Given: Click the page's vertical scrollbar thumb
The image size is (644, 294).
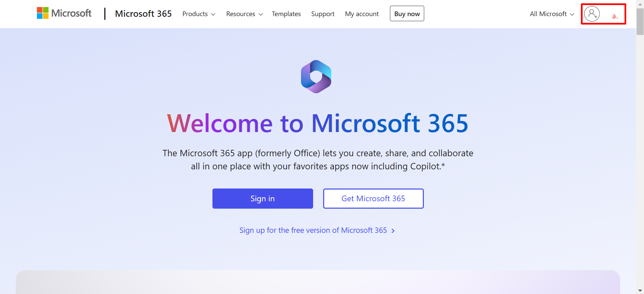Looking at the screenshot, I should coord(640,22).
